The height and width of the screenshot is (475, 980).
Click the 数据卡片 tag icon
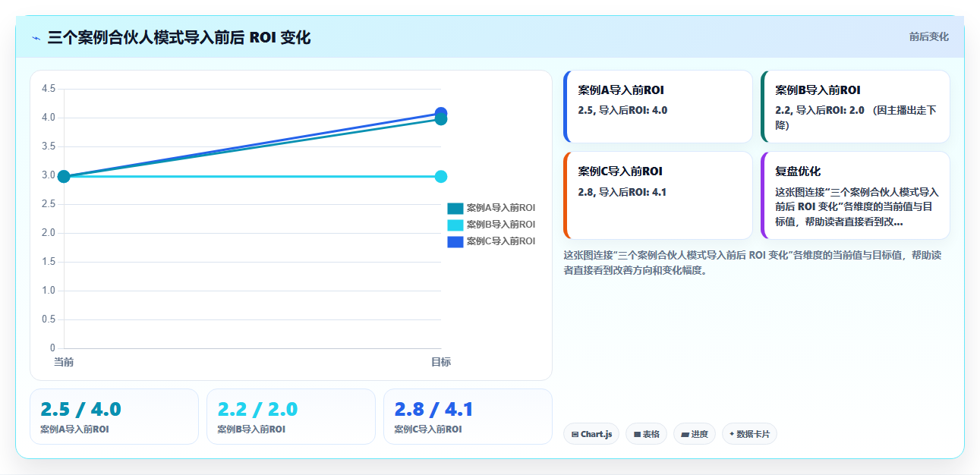tap(732, 434)
